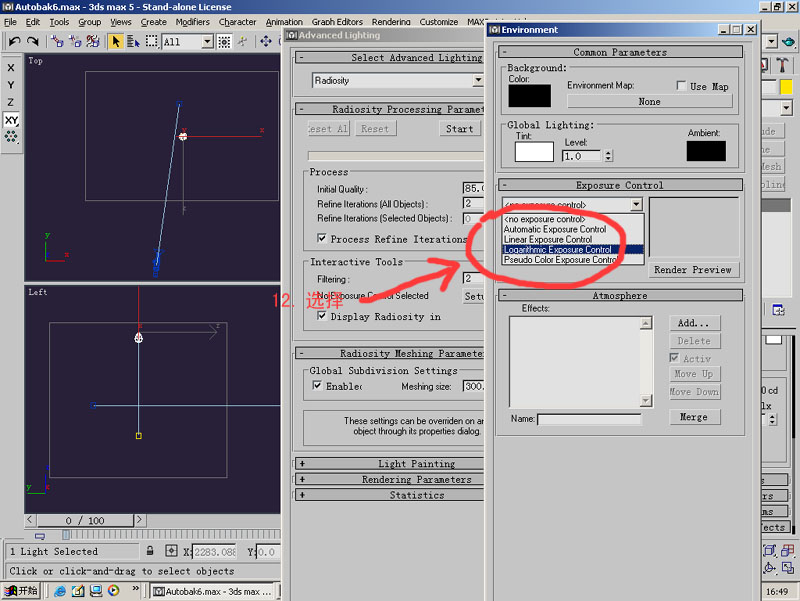Click the None environment map button
Screen dimensions: 800x601
point(649,101)
